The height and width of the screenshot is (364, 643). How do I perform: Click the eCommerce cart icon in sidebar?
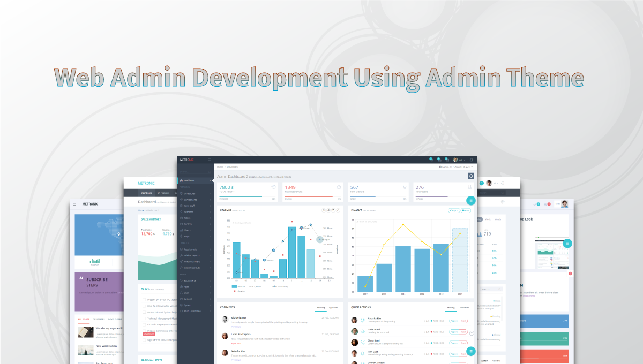181,280
